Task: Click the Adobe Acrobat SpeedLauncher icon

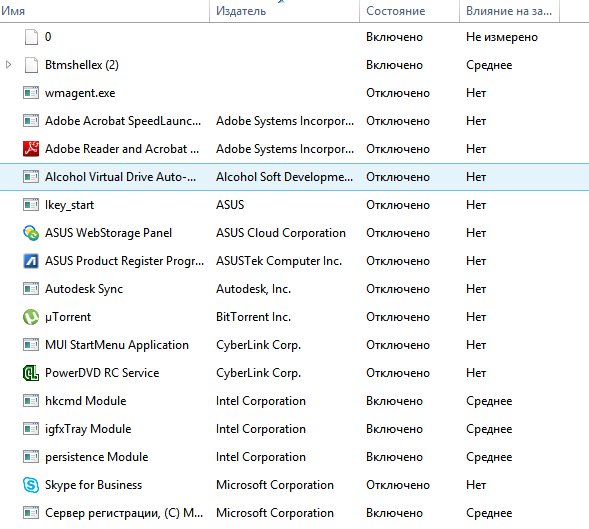Action: pyautogui.click(x=31, y=121)
